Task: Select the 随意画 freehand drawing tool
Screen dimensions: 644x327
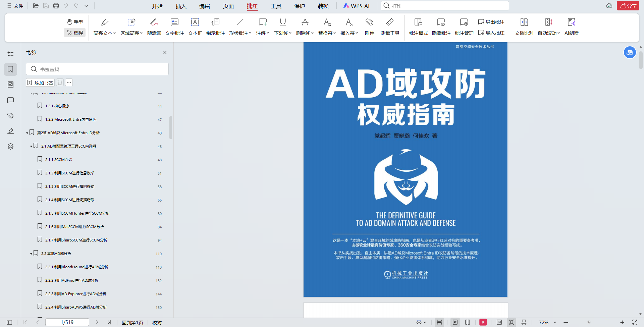Action: pyautogui.click(x=154, y=27)
